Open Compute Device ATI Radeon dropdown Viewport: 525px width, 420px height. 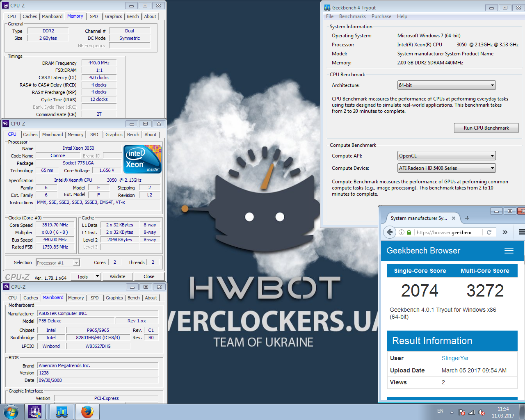click(446, 168)
